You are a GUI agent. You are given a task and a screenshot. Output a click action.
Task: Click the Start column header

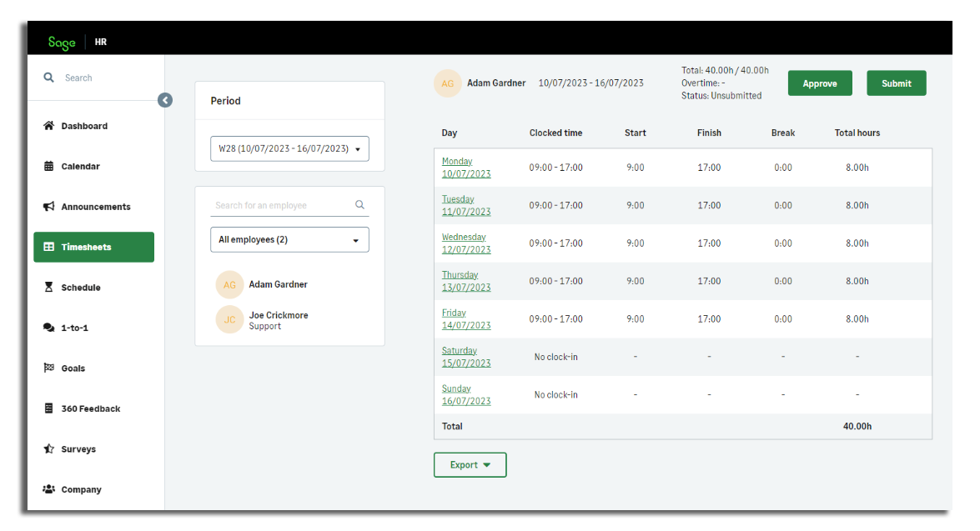click(635, 133)
